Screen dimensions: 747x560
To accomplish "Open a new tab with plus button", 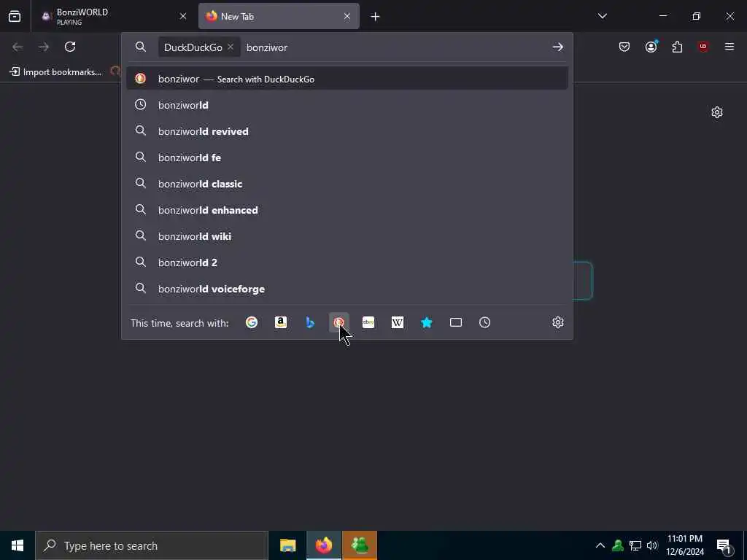I will [376, 17].
